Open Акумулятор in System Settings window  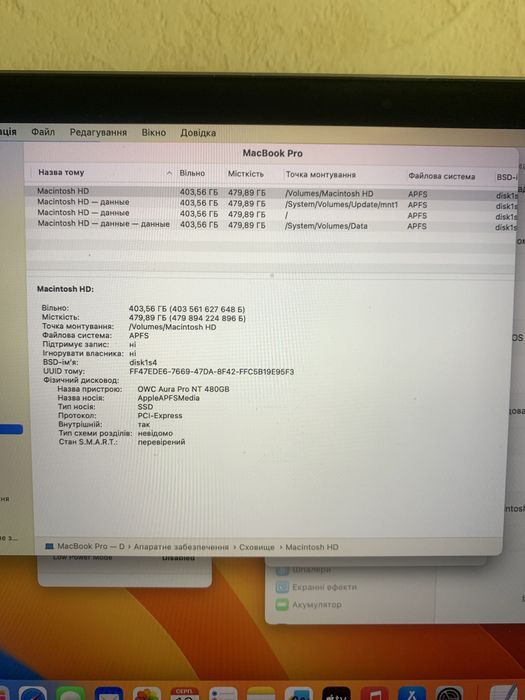(x=317, y=604)
